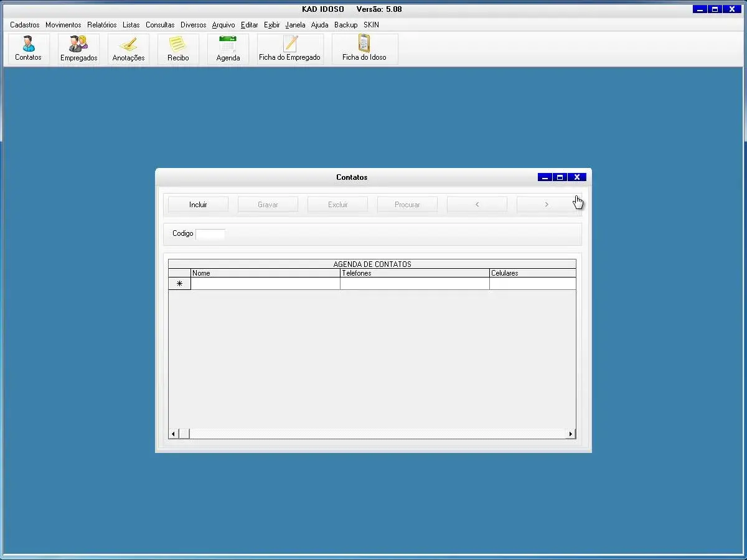Open the Relatórios menu
Image resolution: width=747 pixels, height=560 pixels.
click(x=101, y=25)
